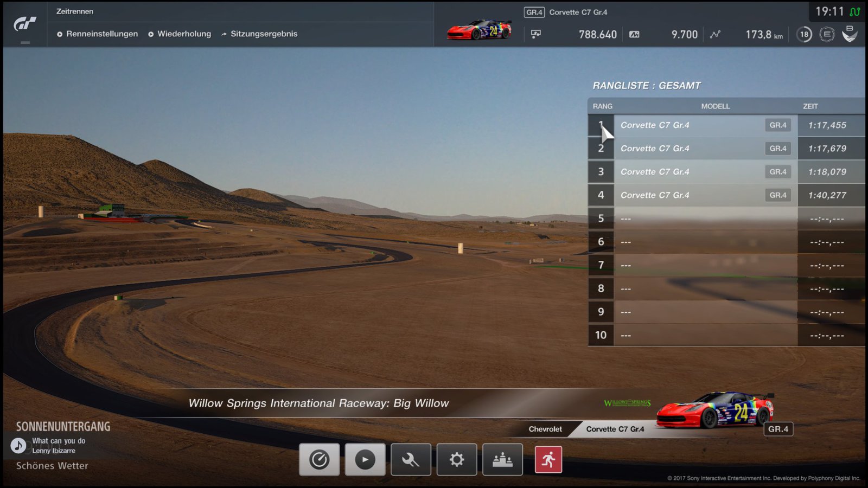Image resolution: width=868 pixels, height=488 pixels.
Task: Select rank 4 Corvette C7 Gr.4 entry
Action: (726, 195)
